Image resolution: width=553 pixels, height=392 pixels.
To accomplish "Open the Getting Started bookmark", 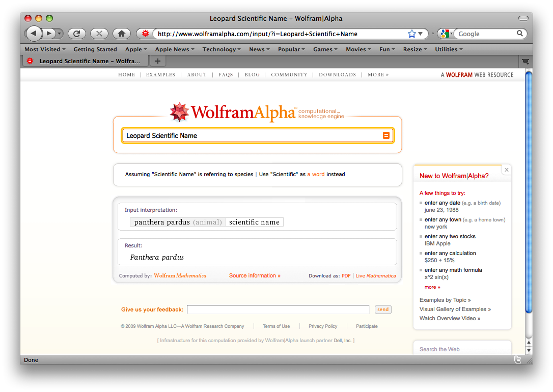I will click(95, 49).
